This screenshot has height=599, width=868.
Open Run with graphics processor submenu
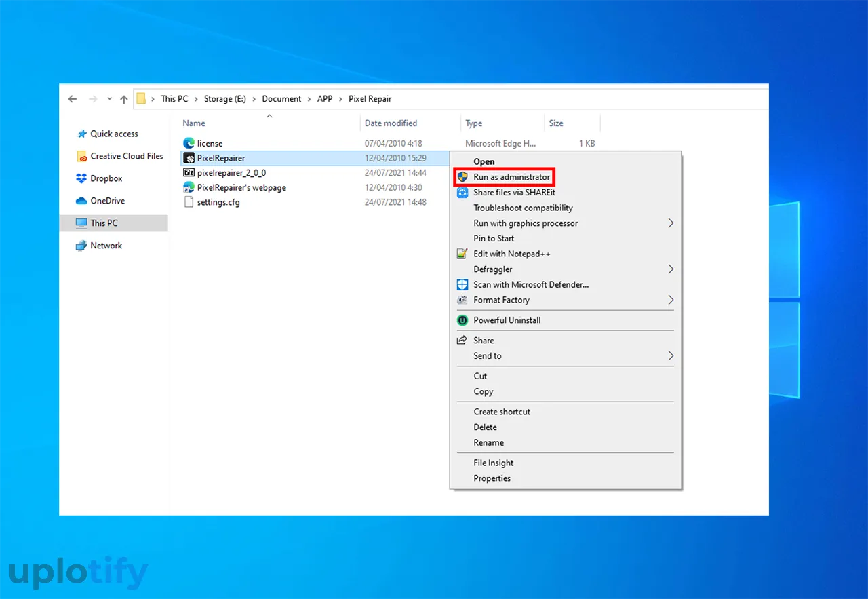pos(566,223)
